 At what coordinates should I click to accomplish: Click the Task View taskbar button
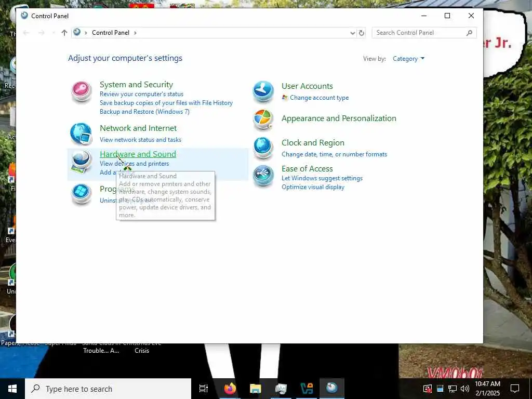(204, 389)
